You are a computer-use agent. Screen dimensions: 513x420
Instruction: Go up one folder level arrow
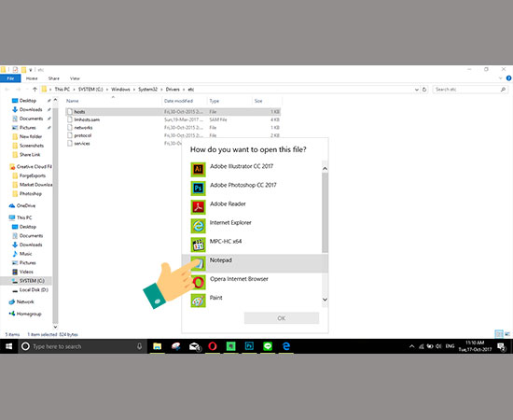[x=35, y=90]
